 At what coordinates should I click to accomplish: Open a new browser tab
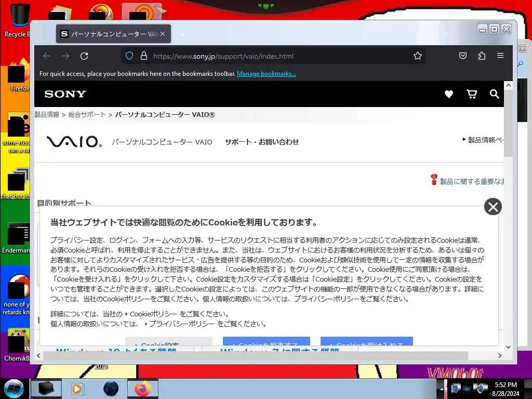(x=182, y=34)
